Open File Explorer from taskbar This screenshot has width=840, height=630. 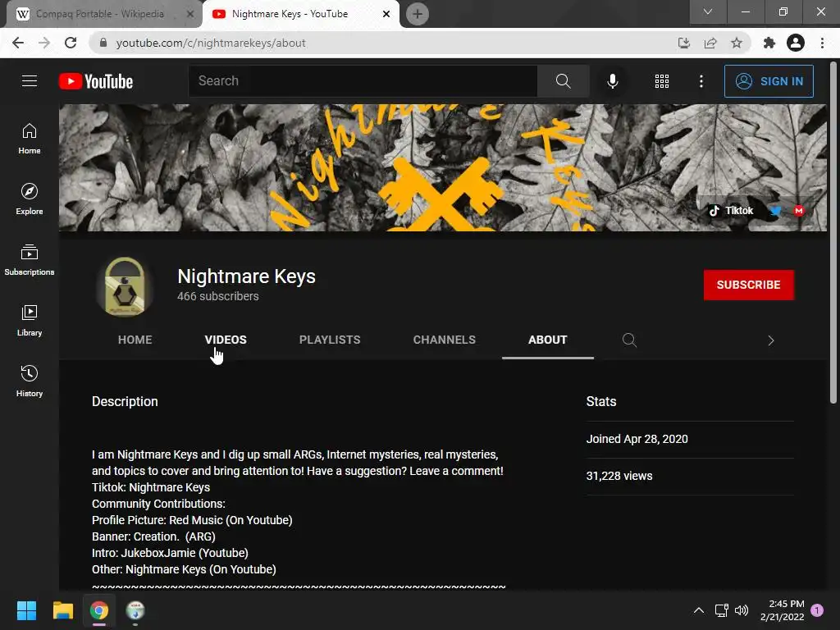click(x=62, y=610)
